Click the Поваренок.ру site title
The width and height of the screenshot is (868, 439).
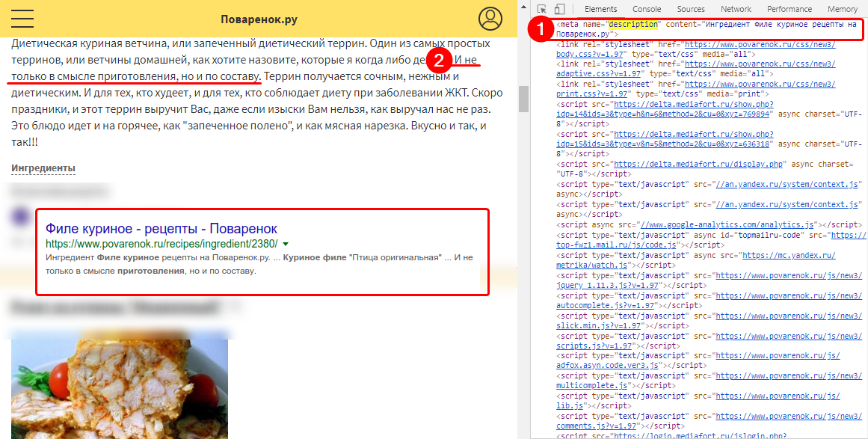coord(259,19)
